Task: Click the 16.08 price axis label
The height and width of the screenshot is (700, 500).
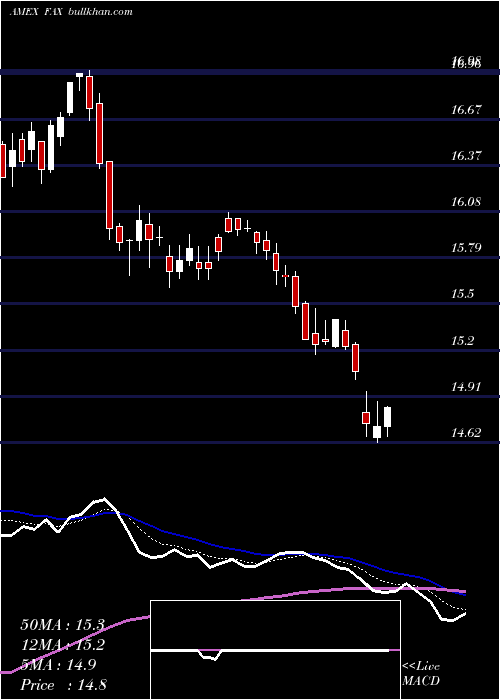Action: [466, 202]
